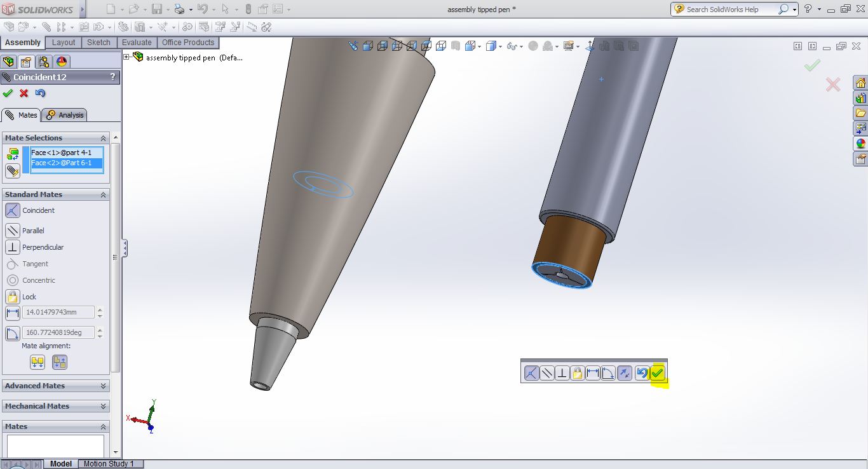Click the multiple mate mode icon

(13, 171)
